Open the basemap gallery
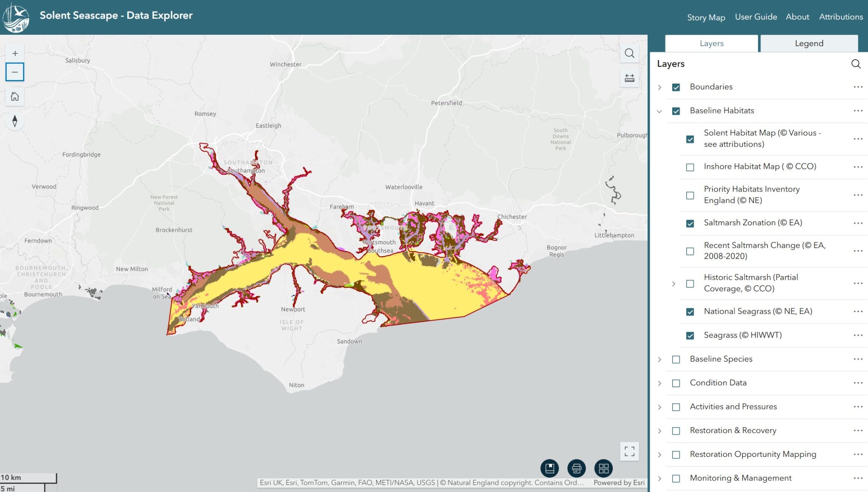The width and height of the screenshot is (868, 492). tap(604, 468)
